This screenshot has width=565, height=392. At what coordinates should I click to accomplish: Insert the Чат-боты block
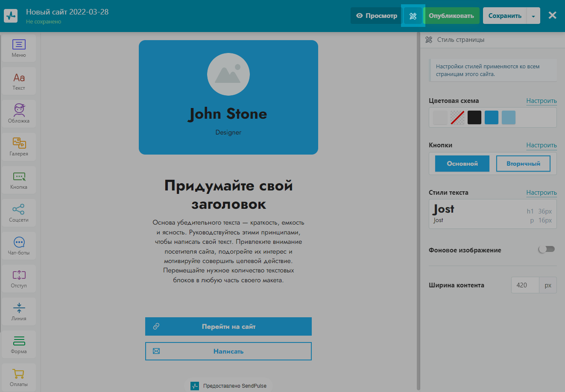pyautogui.click(x=19, y=246)
